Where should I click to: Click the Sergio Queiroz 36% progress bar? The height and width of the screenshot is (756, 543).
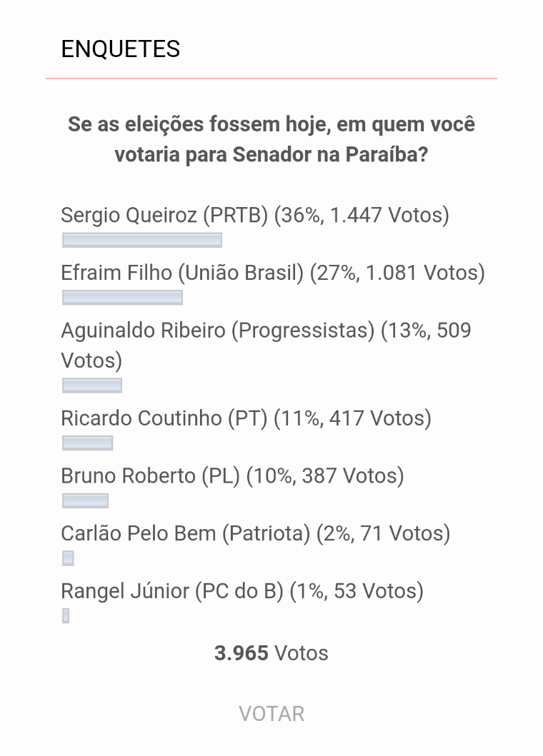142,240
